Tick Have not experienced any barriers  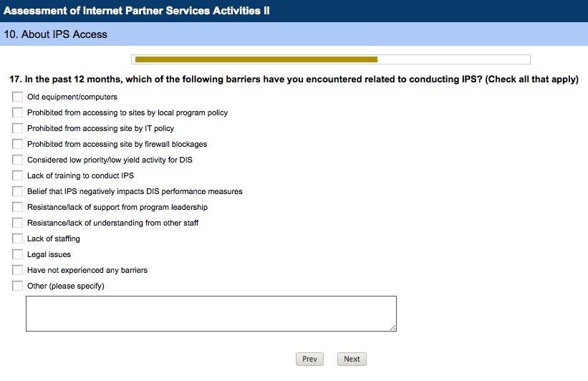tap(17, 270)
